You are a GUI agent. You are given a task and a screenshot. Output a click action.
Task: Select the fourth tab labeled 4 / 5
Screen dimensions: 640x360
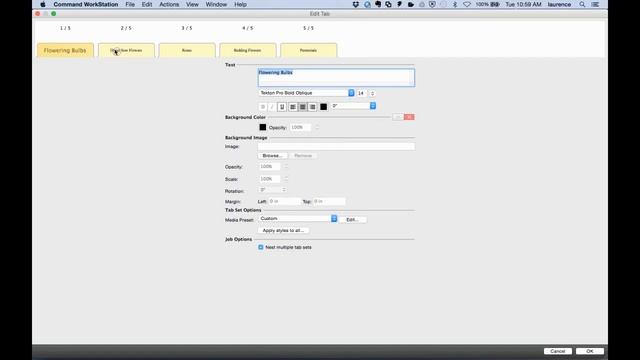[248, 50]
